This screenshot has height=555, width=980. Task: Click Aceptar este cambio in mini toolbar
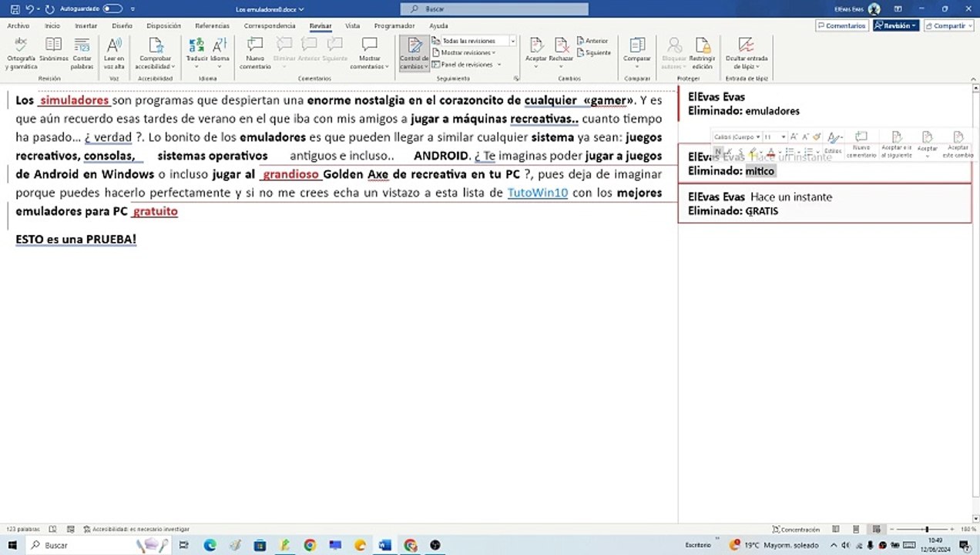point(958,144)
